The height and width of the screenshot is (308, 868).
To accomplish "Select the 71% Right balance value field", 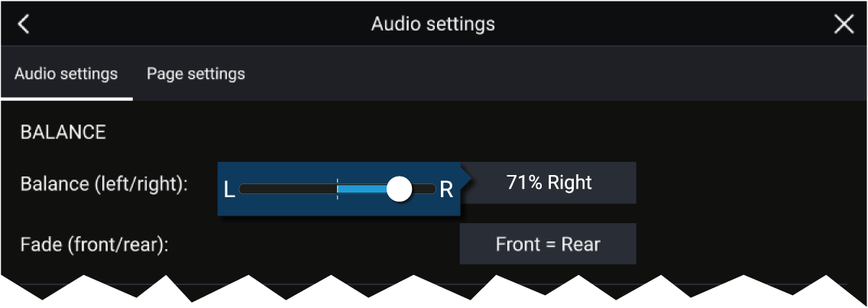I will click(x=549, y=183).
